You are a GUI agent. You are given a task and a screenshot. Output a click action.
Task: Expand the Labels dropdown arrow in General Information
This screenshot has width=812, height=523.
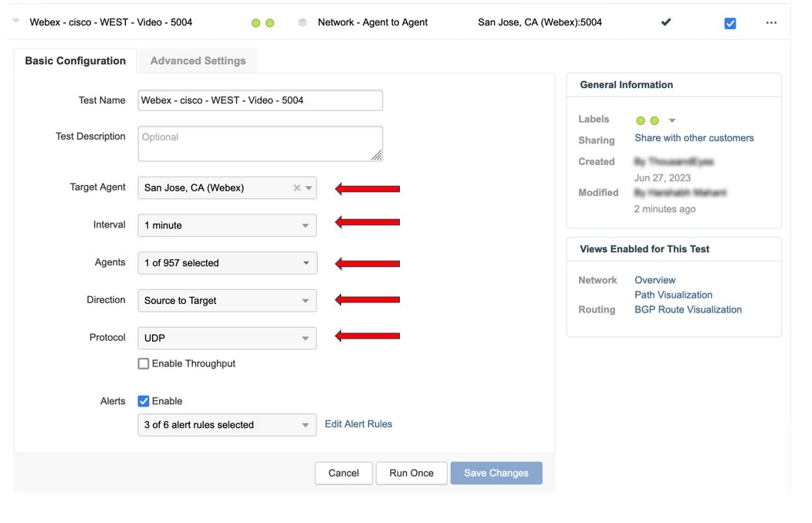672,120
